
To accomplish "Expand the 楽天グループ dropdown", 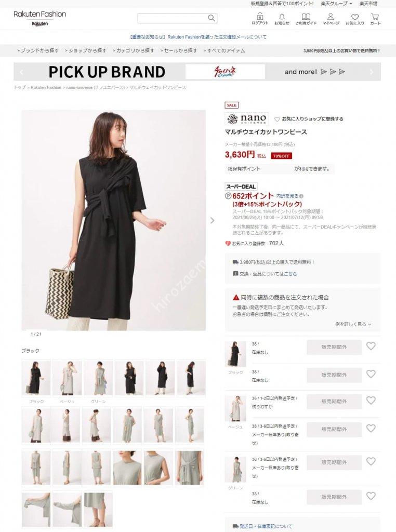I will tap(336, 4).
